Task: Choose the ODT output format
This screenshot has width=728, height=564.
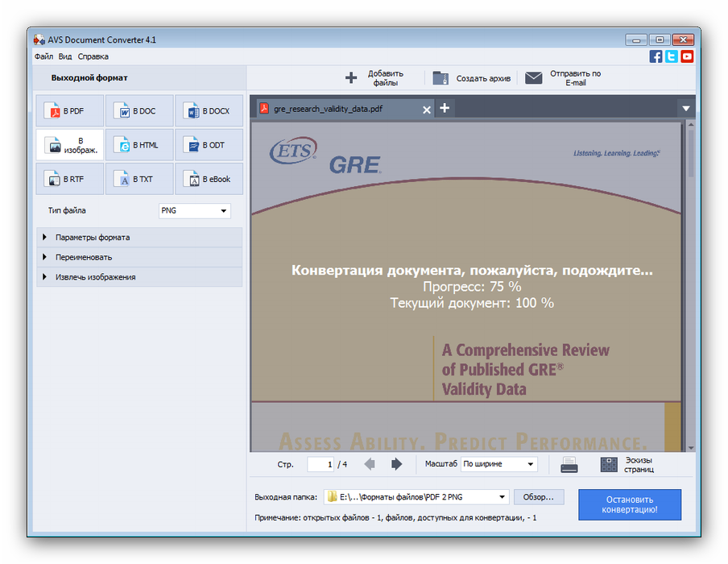Action: click(209, 145)
